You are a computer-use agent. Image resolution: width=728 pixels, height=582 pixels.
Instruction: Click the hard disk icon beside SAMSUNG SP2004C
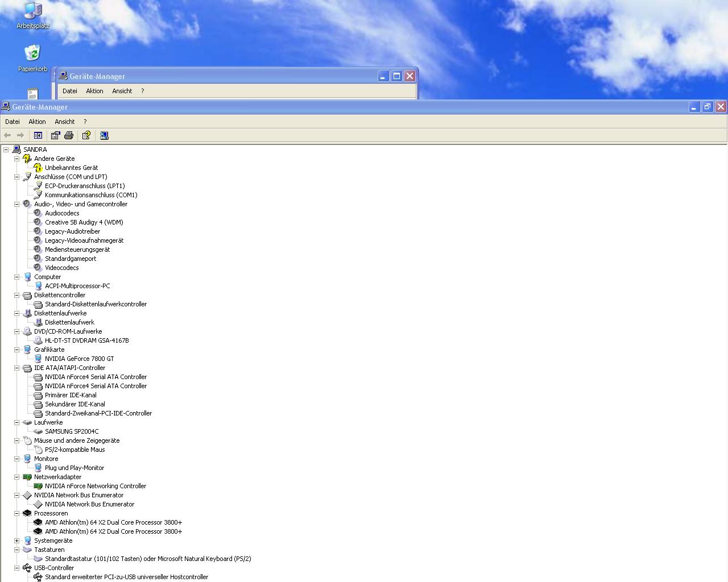(38, 431)
